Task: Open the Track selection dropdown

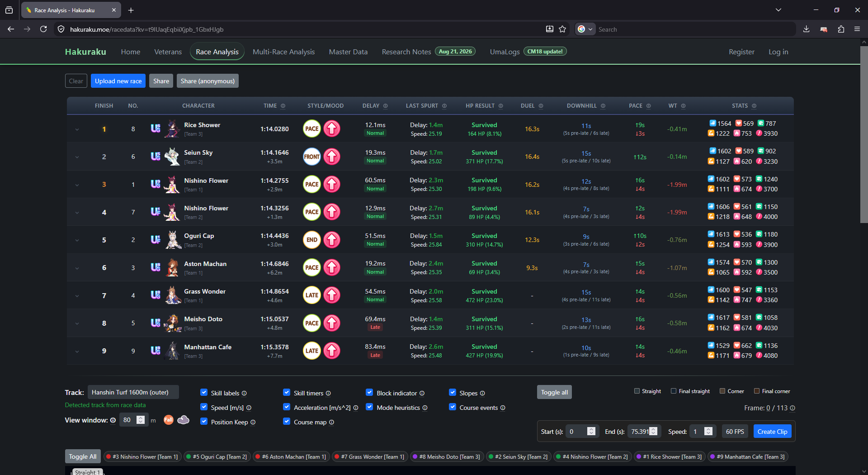Action: pos(133,392)
